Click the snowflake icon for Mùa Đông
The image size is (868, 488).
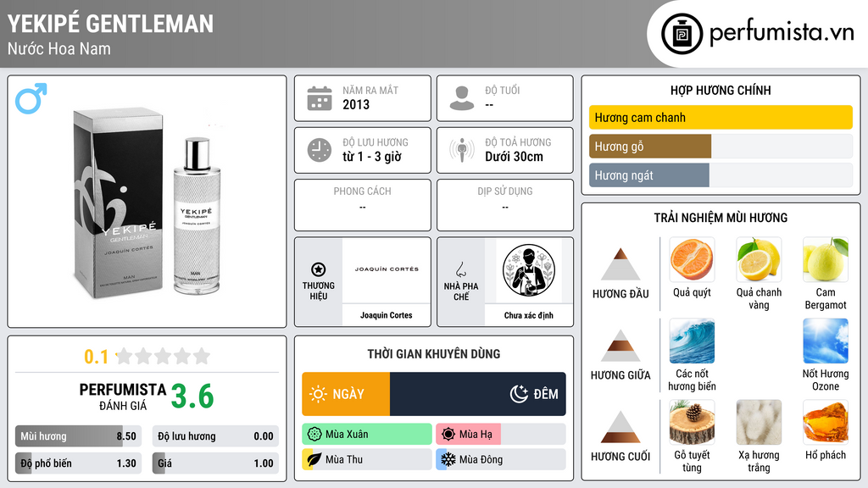(x=448, y=459)
